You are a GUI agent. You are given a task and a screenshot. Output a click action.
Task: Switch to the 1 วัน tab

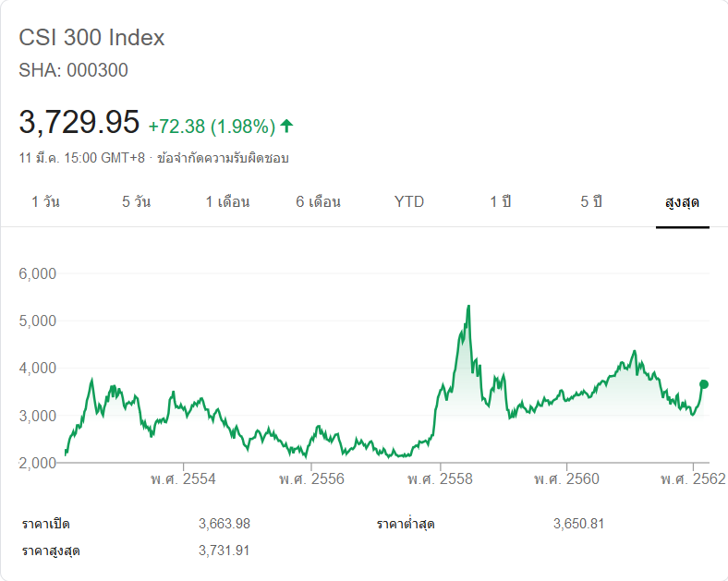(45, 201)
